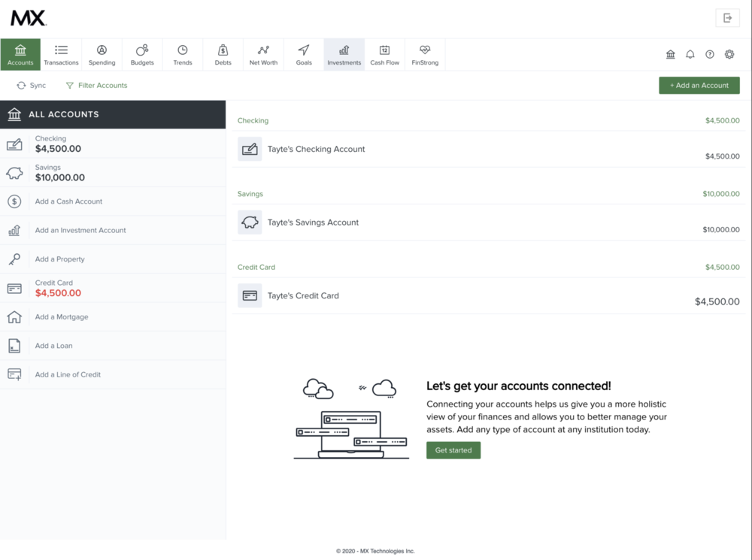
Task: Click Add a Property
Action: (x=113, y=259)
